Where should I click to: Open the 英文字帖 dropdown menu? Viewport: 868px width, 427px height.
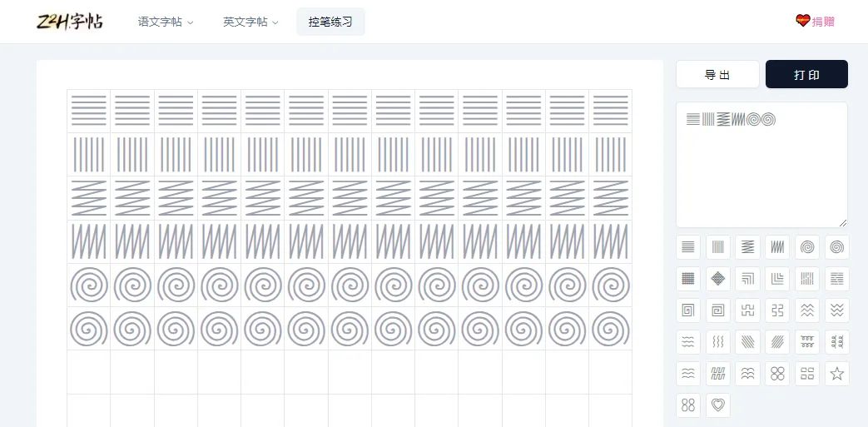tap(250, 22)
